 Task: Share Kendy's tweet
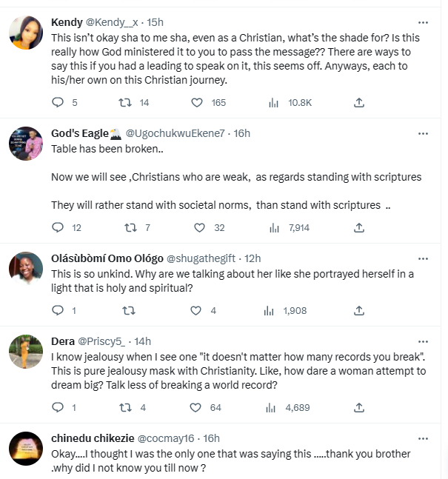click(359, 102)
